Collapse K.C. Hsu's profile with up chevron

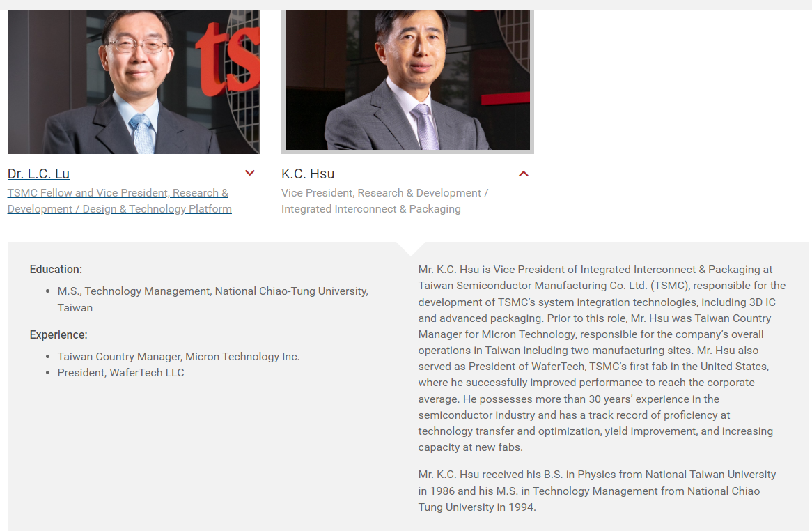pos(524,174)
